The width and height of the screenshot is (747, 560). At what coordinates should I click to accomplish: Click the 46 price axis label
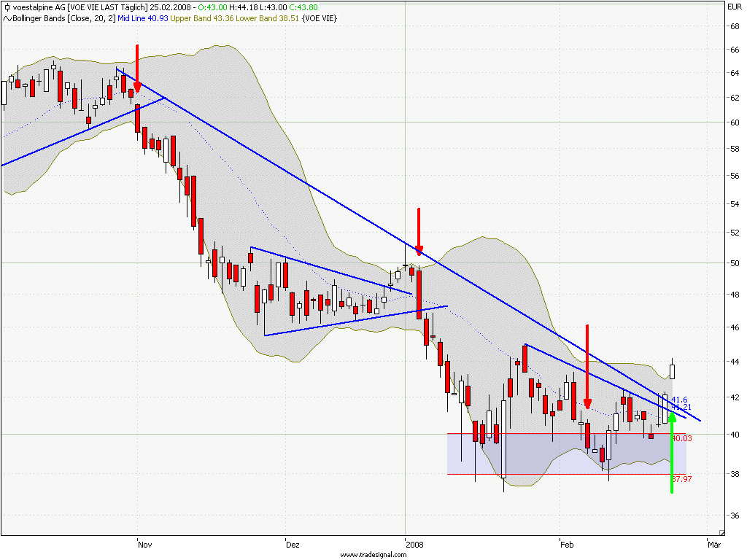[735, 327]
